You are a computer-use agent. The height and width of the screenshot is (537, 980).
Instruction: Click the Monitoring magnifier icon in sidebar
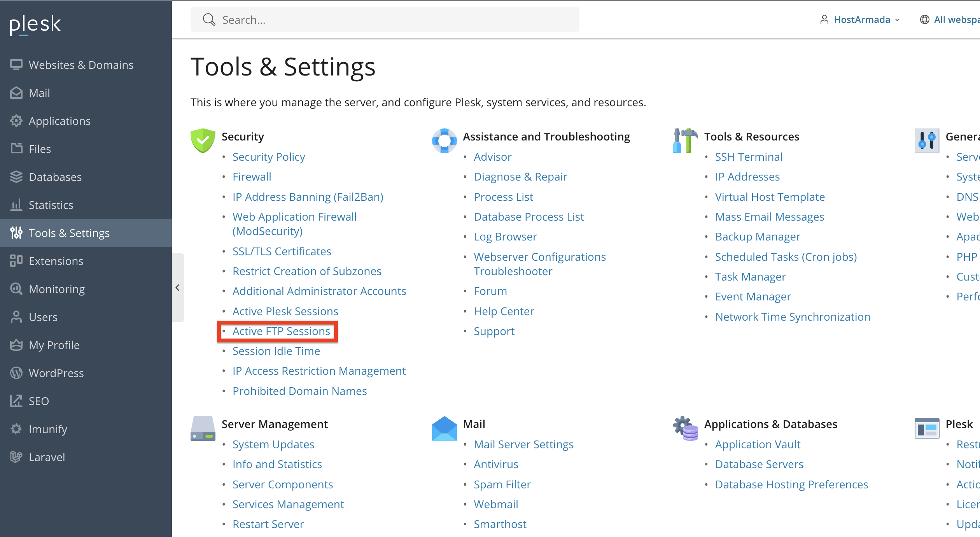tap(16, 289)
